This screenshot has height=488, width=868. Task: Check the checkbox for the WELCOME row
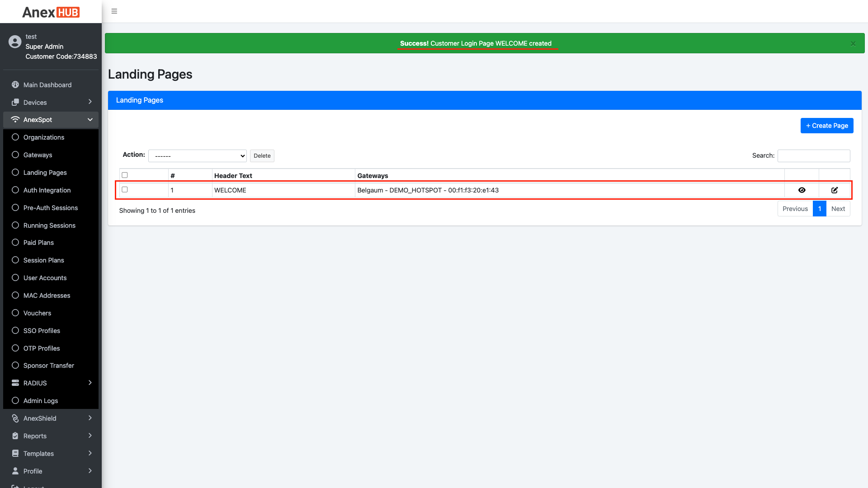[x=124, y=189]
